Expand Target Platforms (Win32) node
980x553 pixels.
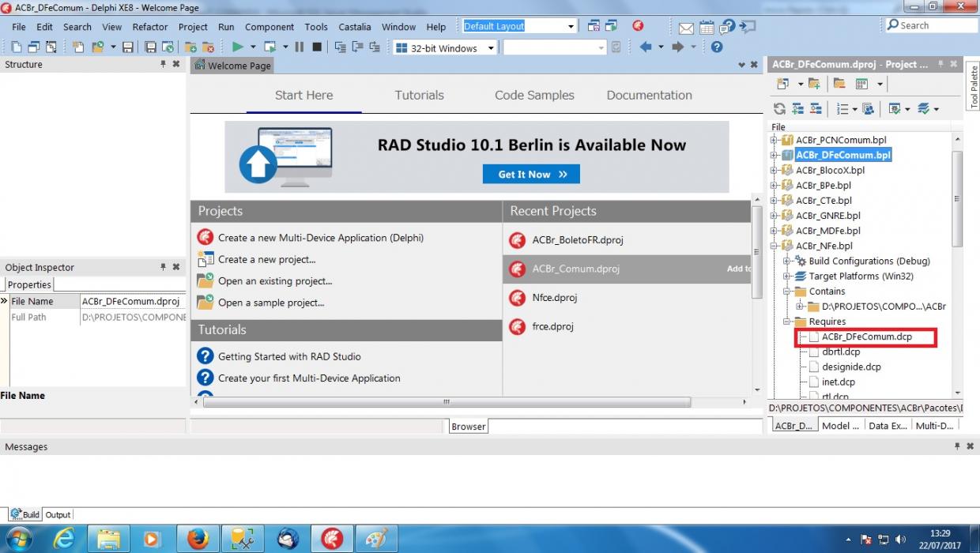coord(787,276)
